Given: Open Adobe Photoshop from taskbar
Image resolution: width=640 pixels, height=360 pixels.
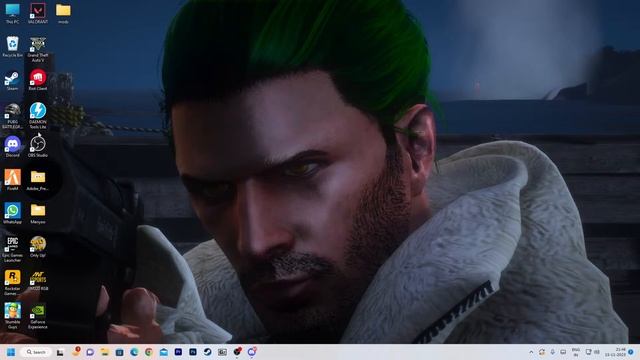Looking at the screenshot, I should pos(193,352).
